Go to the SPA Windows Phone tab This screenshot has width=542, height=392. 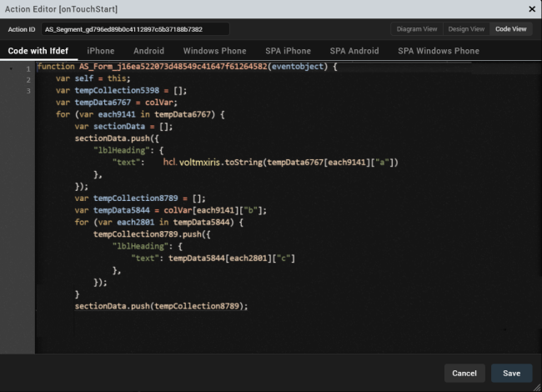pyautogui.click(x=438, y=51)
